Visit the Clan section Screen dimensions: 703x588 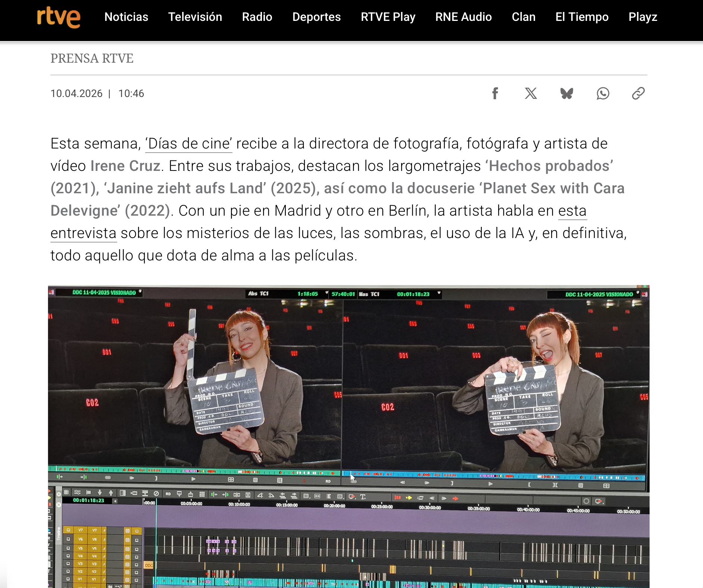click(x=524, y=17)
